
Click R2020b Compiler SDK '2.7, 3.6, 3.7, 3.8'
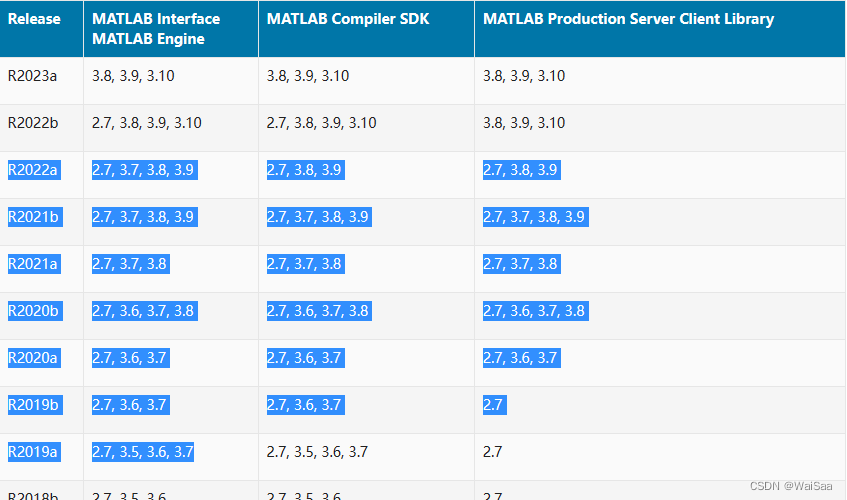[x=319, y=310]
